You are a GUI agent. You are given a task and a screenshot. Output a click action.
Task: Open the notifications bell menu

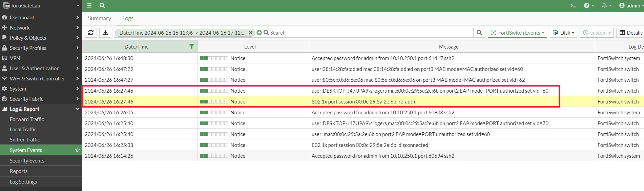[x=606, y=5]
